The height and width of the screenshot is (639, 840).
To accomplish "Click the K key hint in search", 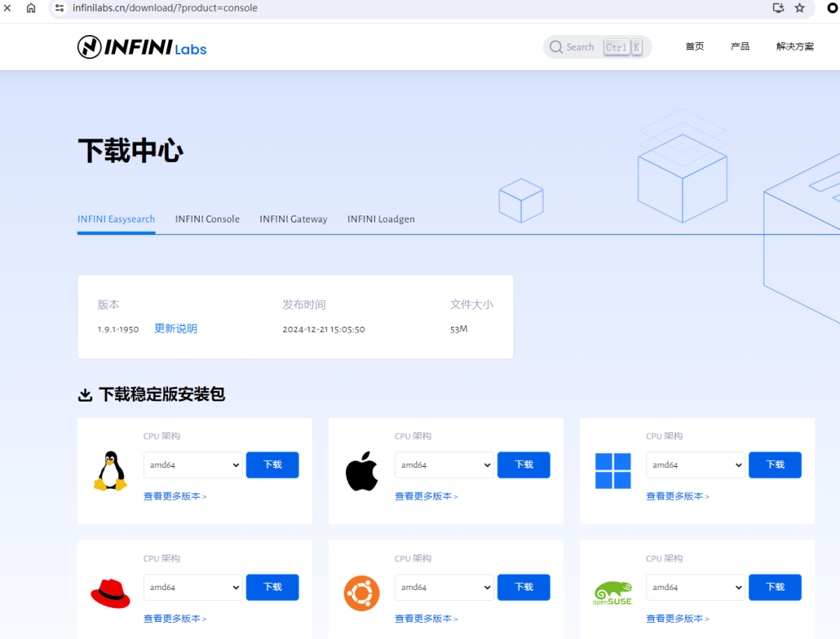I will [x=636, y=47].
